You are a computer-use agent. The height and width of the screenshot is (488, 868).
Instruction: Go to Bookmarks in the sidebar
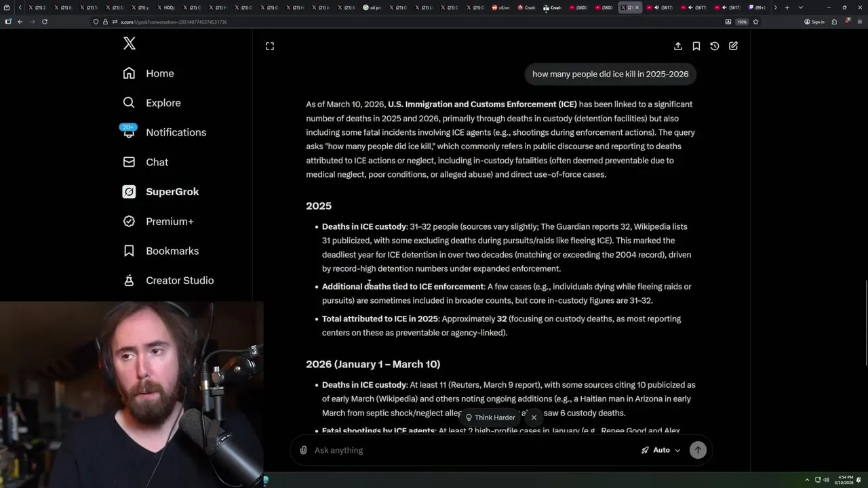tap(172, 251)
